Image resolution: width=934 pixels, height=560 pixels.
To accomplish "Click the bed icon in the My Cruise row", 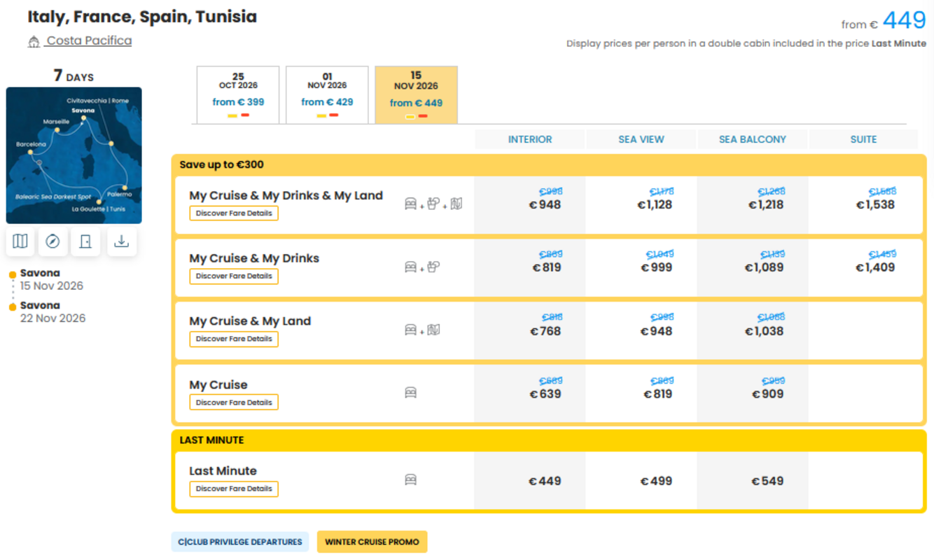I will [411, 393].
